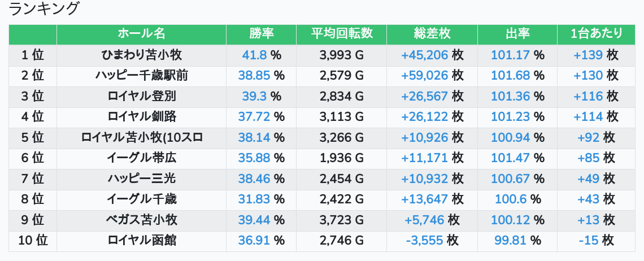Image resolution: width=644 pixels, height=261 pixels.
Task: Click the 41.8 win rate value
Action: tap(254, 55)
